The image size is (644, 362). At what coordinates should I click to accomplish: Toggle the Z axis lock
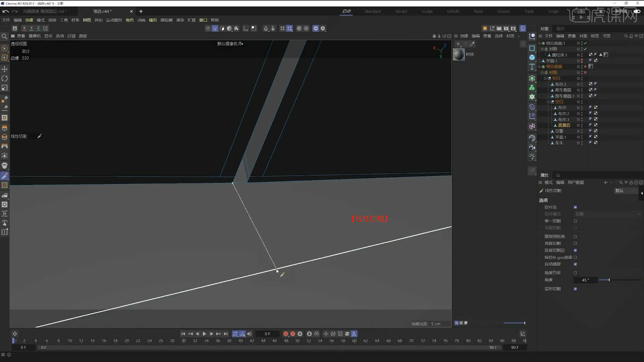click(38, 28)
